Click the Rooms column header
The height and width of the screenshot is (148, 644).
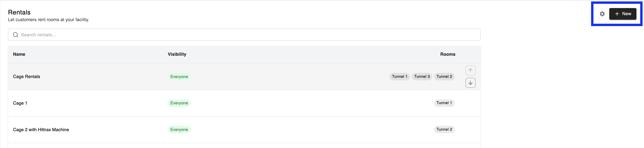point(447,54)
